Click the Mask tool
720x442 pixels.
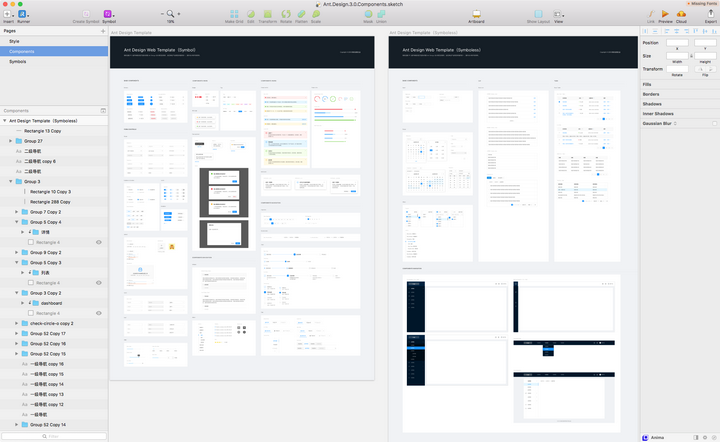(368, 14)
